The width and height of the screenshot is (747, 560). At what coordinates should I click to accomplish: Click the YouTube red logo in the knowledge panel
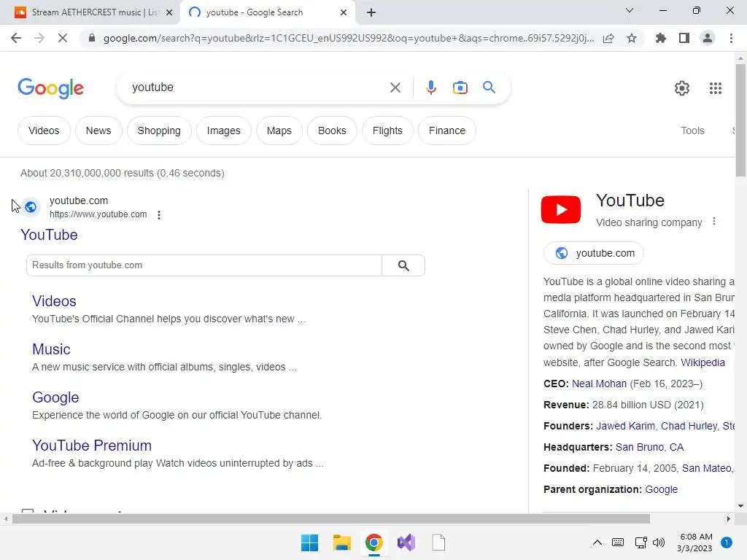click(x=561, y=209)
